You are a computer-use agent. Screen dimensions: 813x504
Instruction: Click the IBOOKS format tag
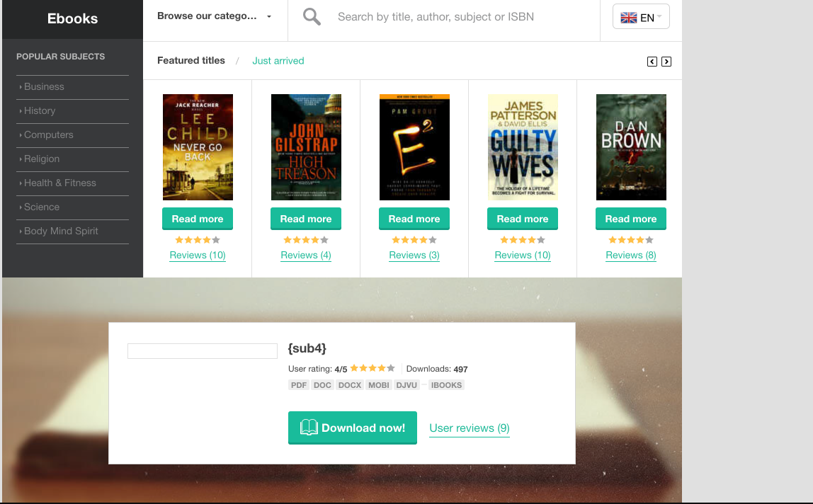pyautogui.click(x=446, y=385)
